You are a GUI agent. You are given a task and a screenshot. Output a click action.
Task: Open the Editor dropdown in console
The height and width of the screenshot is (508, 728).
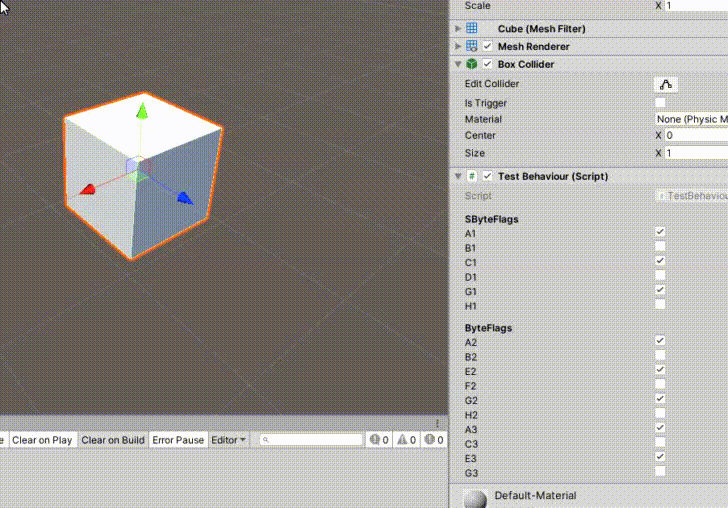(x=228, y=439)
